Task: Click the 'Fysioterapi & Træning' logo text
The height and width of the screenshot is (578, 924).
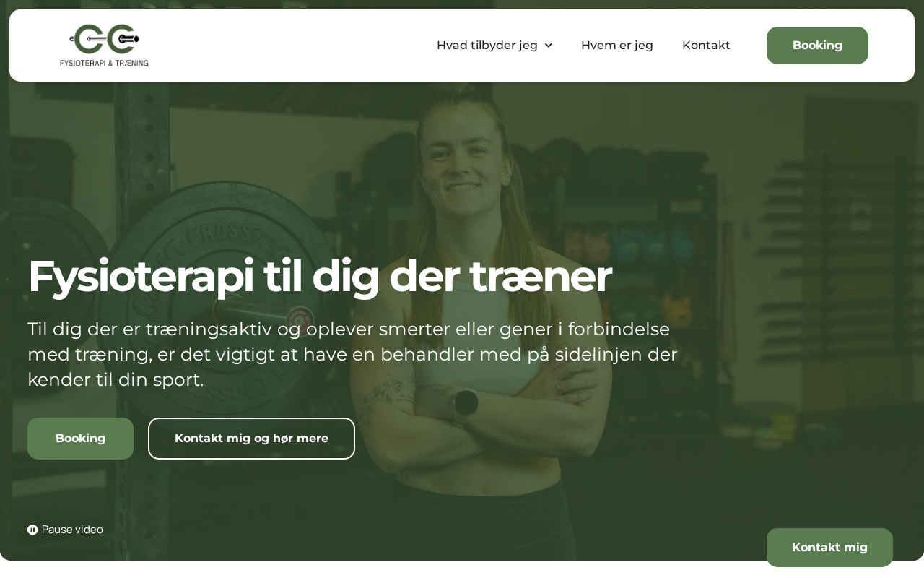Action: pyautogui.click(x=104, y=63)
